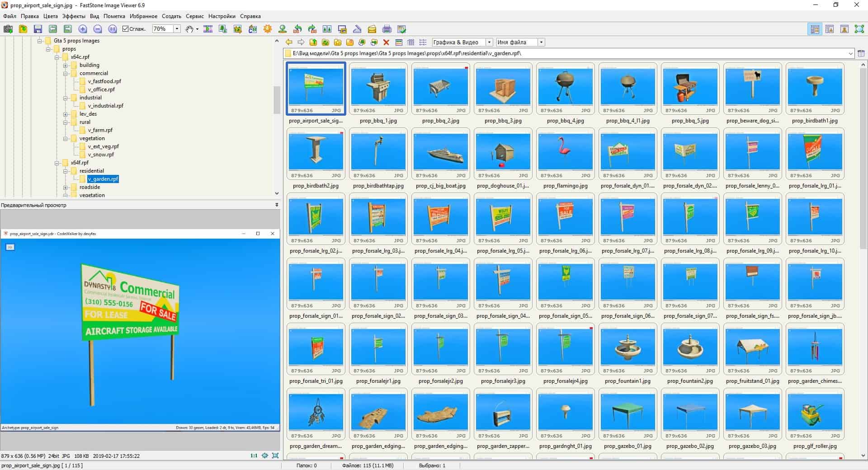The image size is (868, 470).
Task: Click the red X delete icon
Action: tap(386, 42)
